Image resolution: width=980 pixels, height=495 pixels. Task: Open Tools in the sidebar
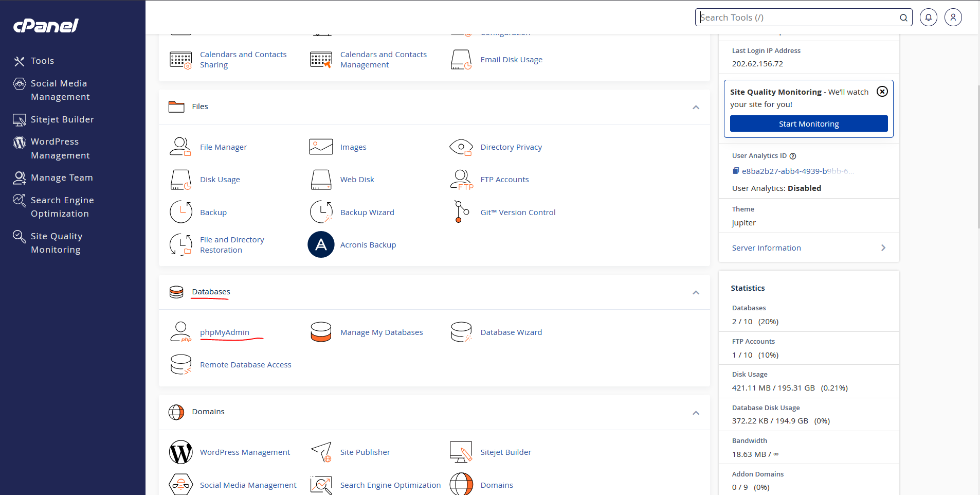tap(42, 61)
